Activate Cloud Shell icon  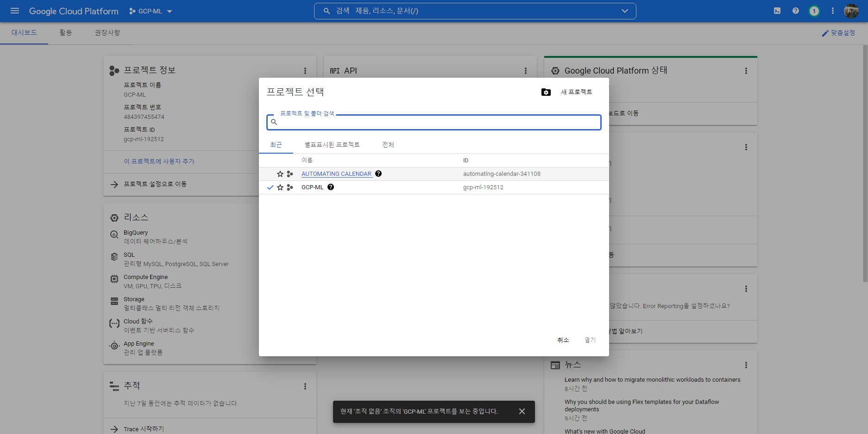[777, 11]
